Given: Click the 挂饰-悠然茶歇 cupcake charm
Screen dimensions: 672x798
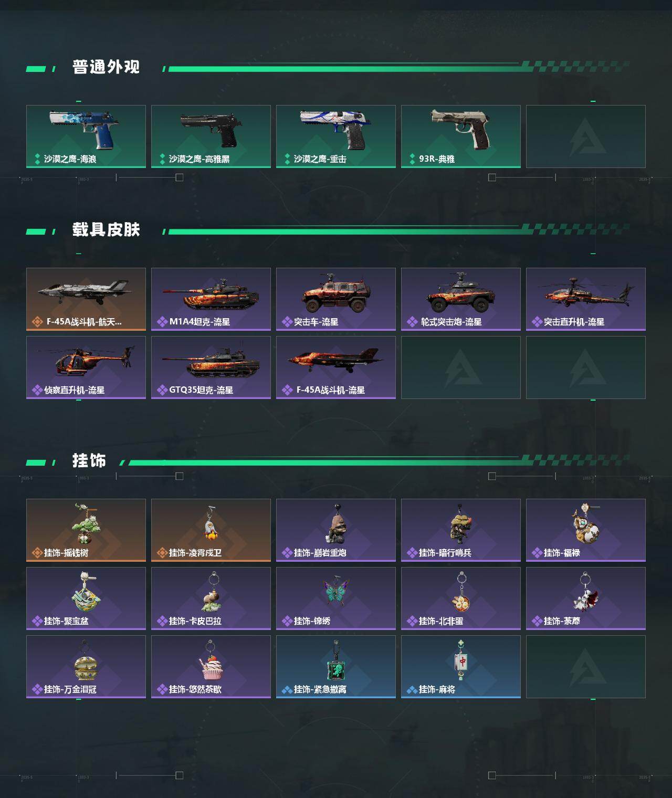Looking at the screenshot, I should click(211, 667).
